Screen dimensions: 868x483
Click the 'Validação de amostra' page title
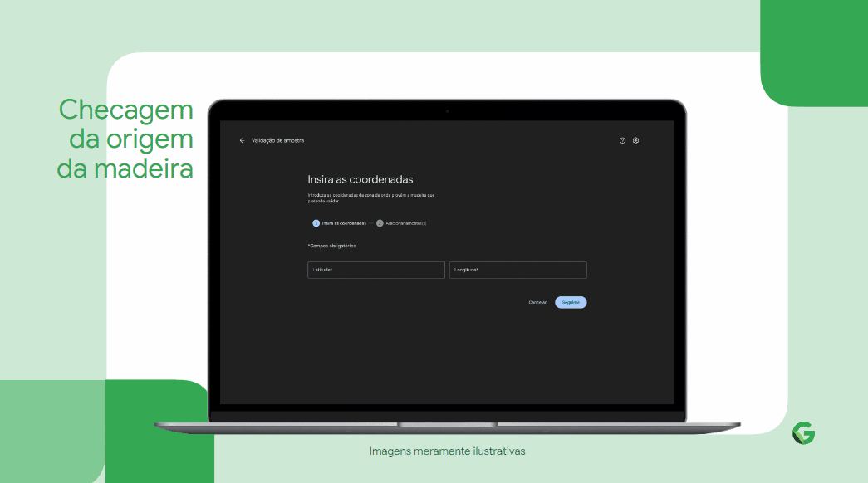pyautogui.click(x=277, y=140)
